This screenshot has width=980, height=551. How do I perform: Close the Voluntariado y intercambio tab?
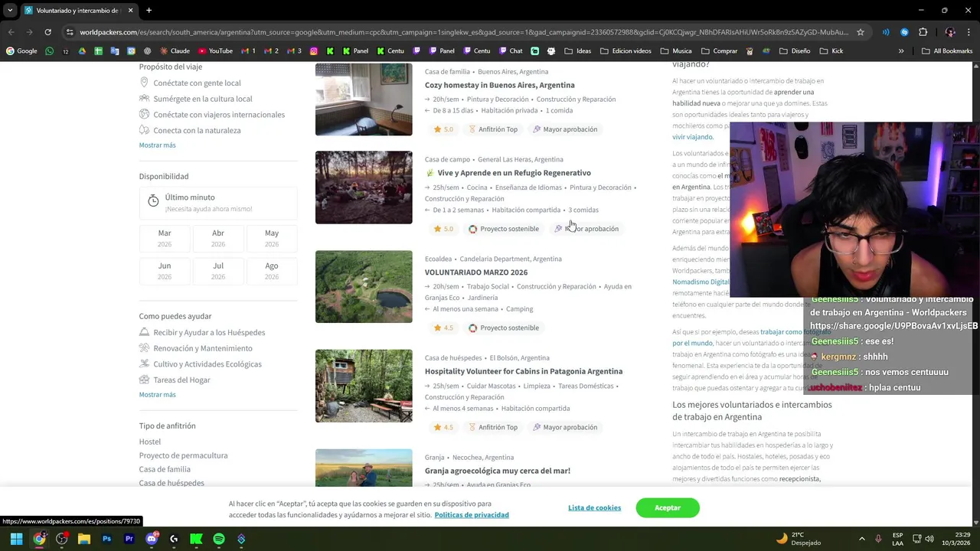pos(130,11)
